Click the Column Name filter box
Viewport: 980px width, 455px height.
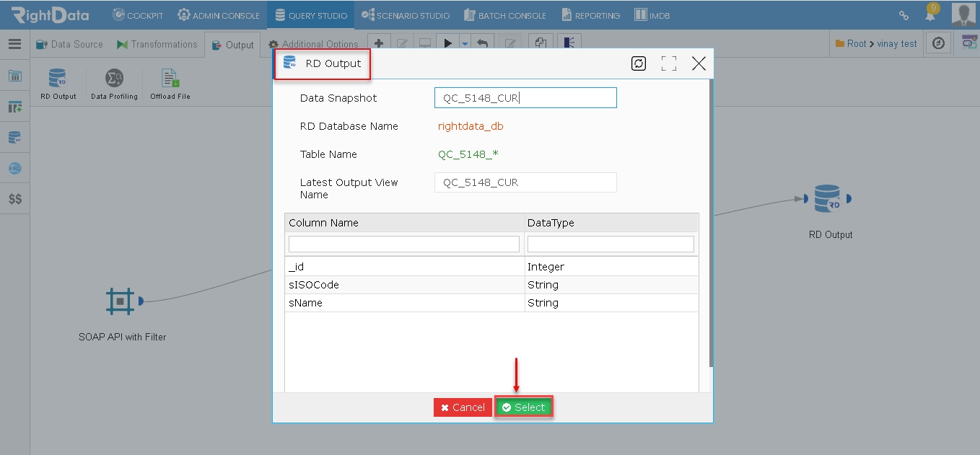[x=404, y=244]
